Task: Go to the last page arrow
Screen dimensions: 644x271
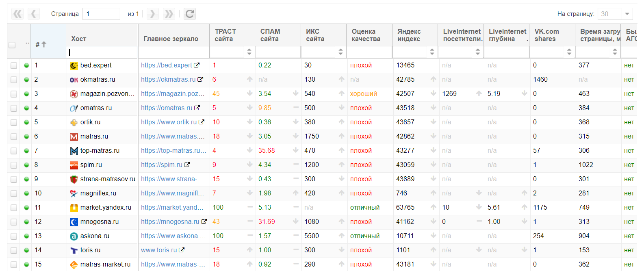Action: [169, 14]
